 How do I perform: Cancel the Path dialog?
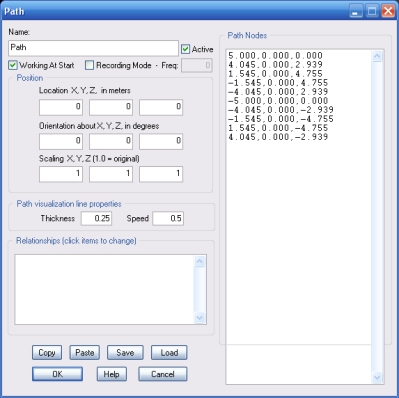coord(163,374)
